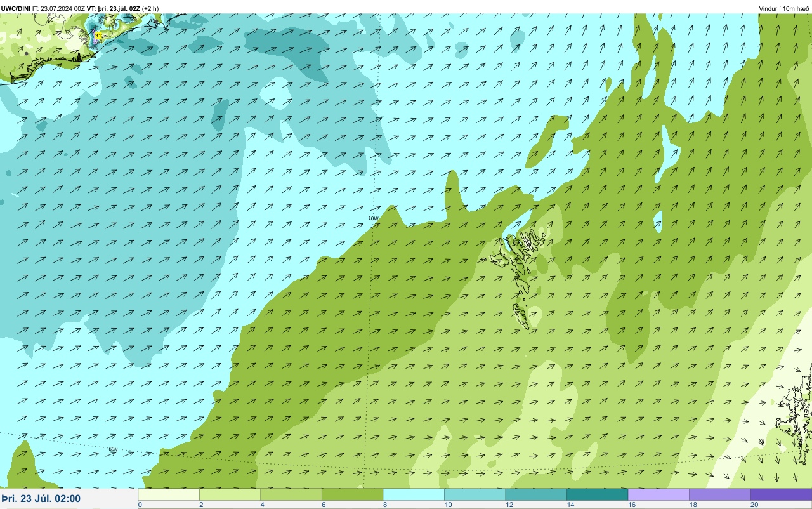Click the medium green 4–6 legend swatch
812x509 pixels.
click(x=291, y=494)
